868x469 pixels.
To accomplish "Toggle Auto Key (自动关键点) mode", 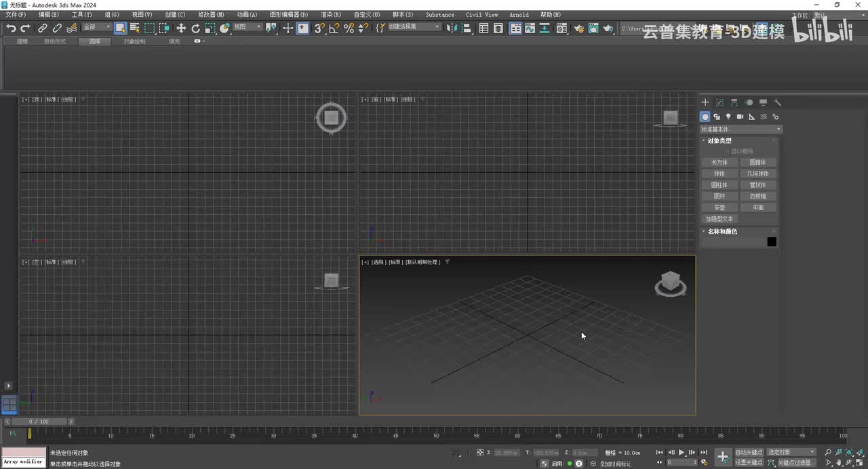I will (x=749, y=452).
